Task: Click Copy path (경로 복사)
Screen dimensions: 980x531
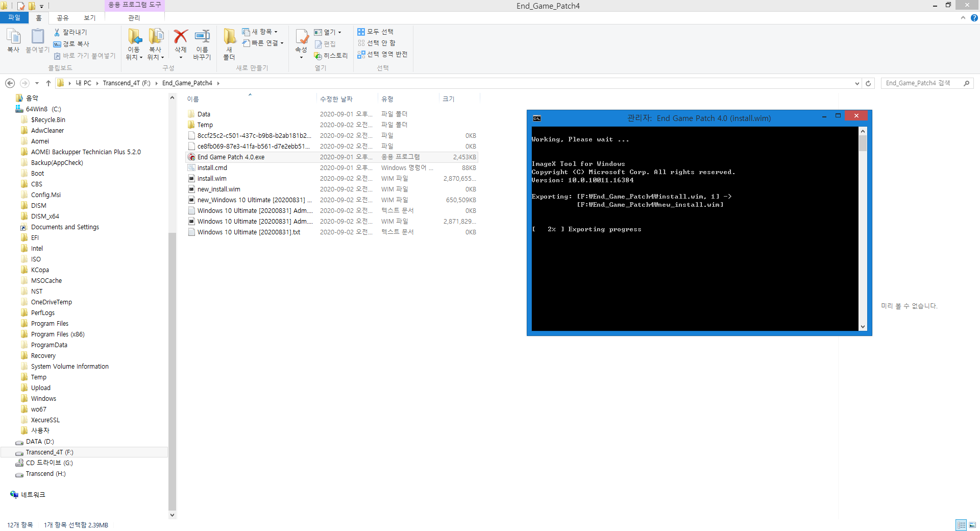Action: tap(71, 44)
